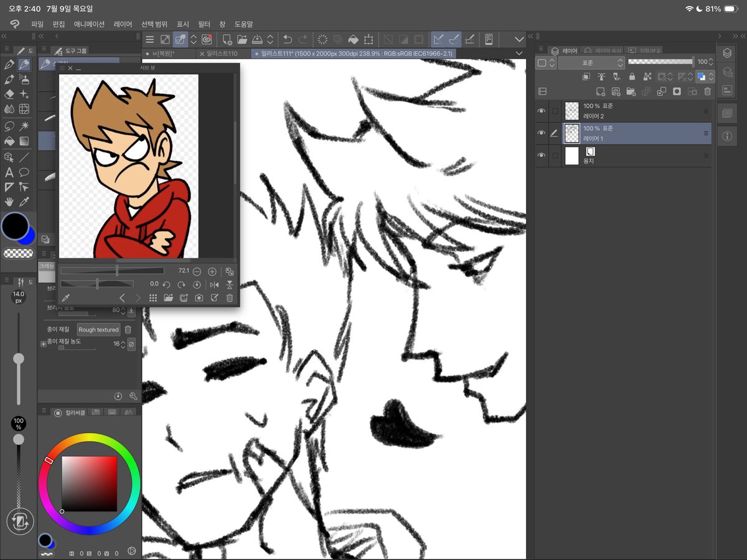
Task: Click the Fill bucket icon in the command bar
Action: coord(353,39)
